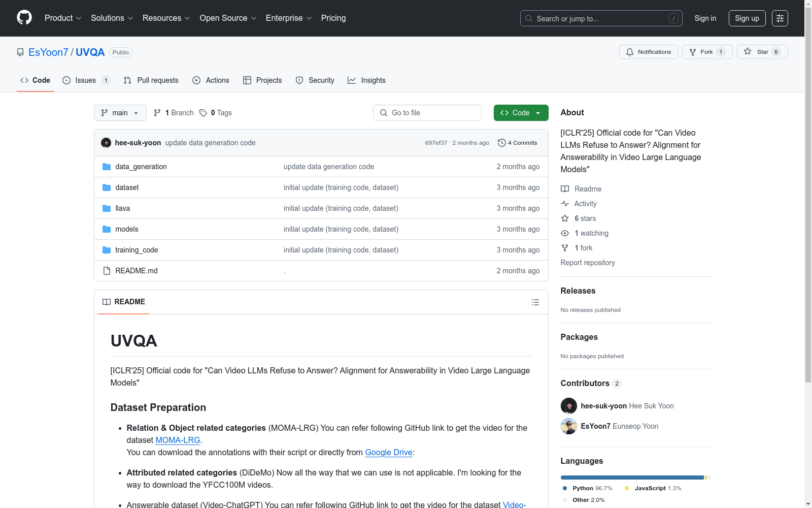Screen dimensions: 812x508
Task: Click the Search or jump to field
Action: (601, 18)
